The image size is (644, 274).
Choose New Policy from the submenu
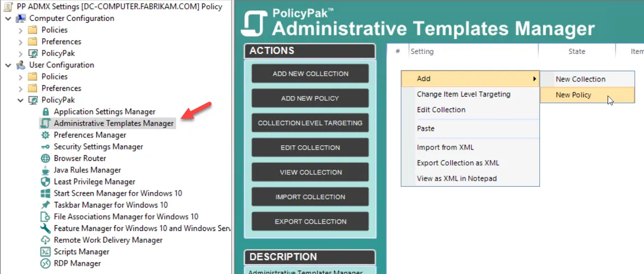click(x=587, y=95)
